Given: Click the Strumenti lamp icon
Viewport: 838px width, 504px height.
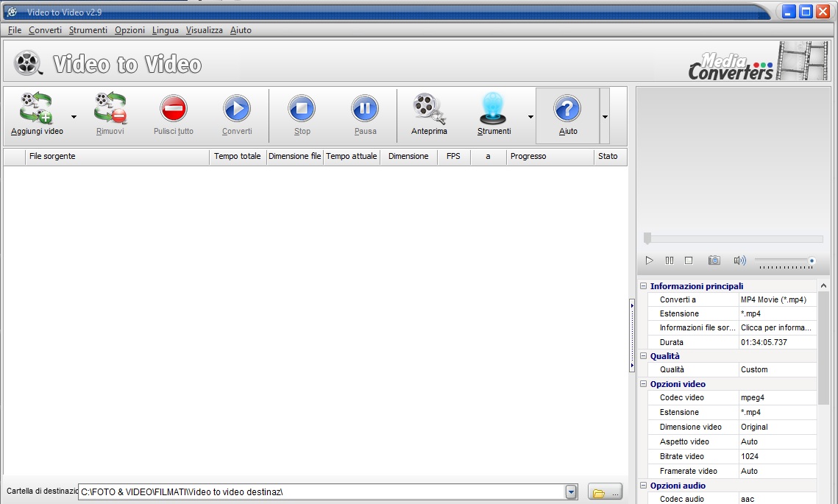Looking at the screenshot, I should [494, 109].
